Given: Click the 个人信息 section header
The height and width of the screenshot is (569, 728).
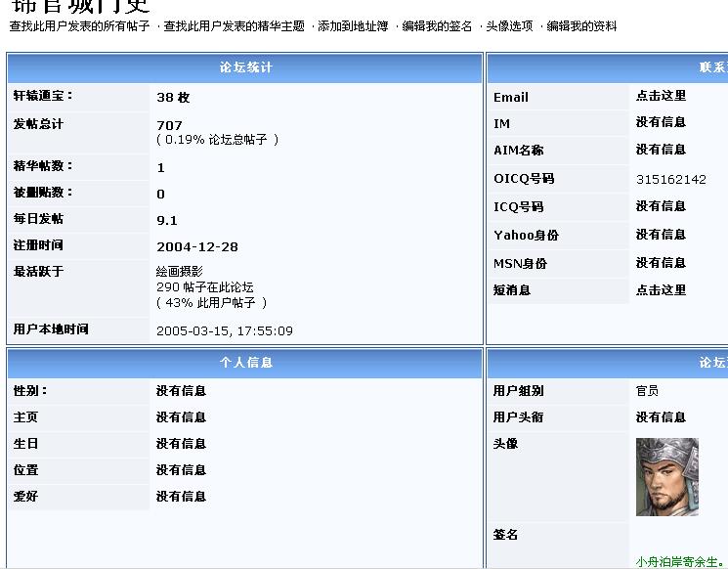Looking at the screenshot, I should click(245, 363).
